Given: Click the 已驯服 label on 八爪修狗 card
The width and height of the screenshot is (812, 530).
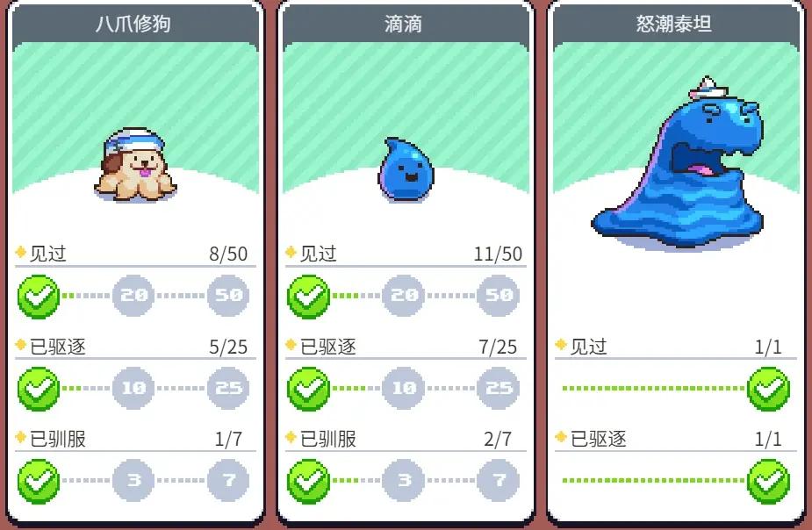Looking at the screenshot, I should click(57, 440).
